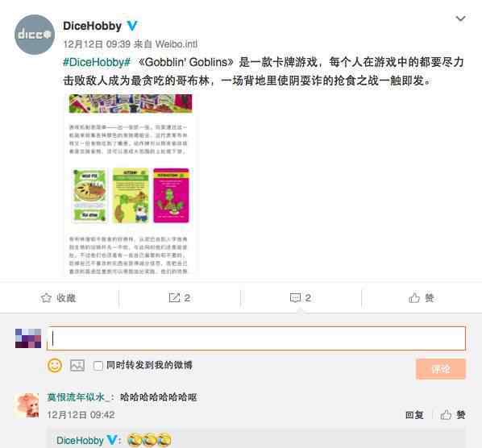Screen dimensions: 482x448
Task: Enable 同时转发到我的微博 checkbox
Action: pos(98,366)
